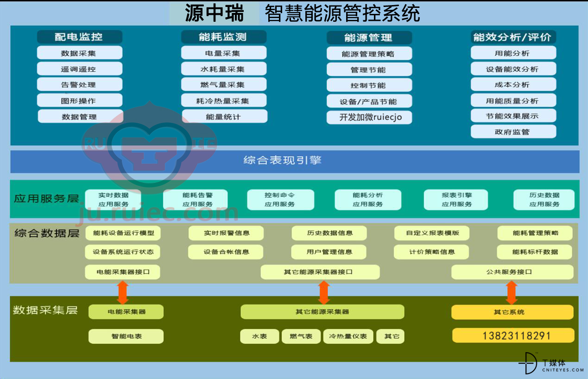Select the 管理节能 item
The height and width of the screenshot is (379, 588).
(369, 69)
